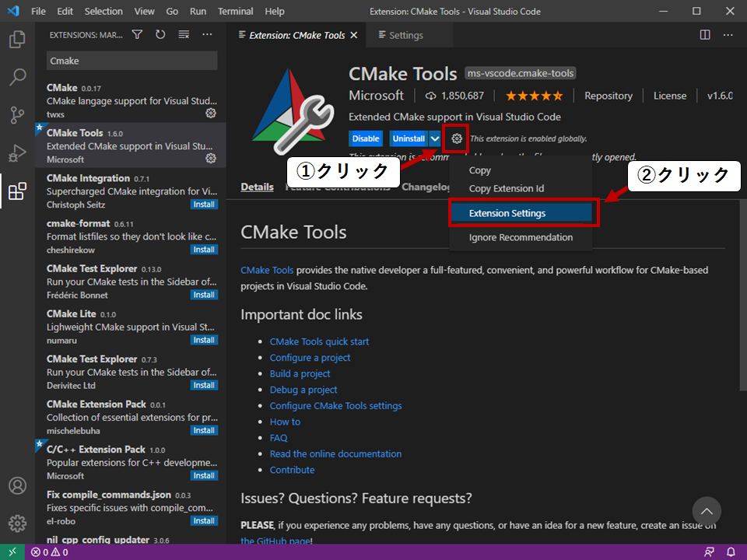Screen dimensions: 747x560
Task: Open the Accounts icon in activity bar
Action: [x=17, y=485]
